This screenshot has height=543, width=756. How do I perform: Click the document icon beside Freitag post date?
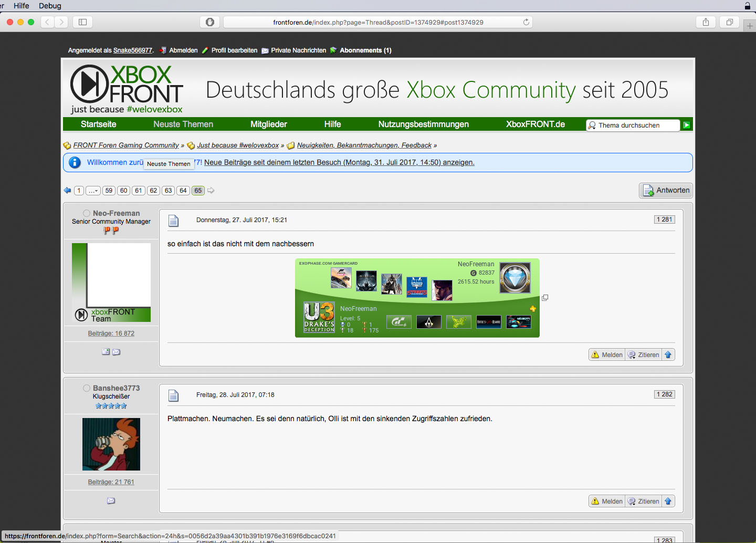click(x=174, y=395)
